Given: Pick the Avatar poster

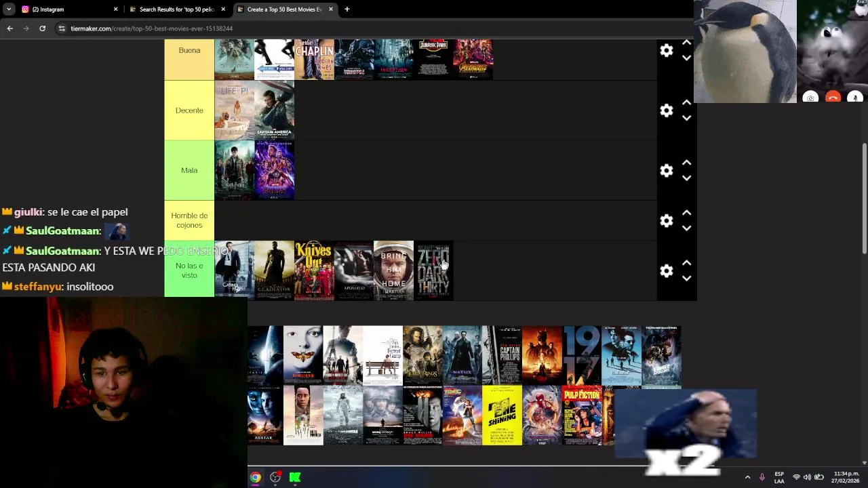Looking at the screenshot, I should click(265, 415).
